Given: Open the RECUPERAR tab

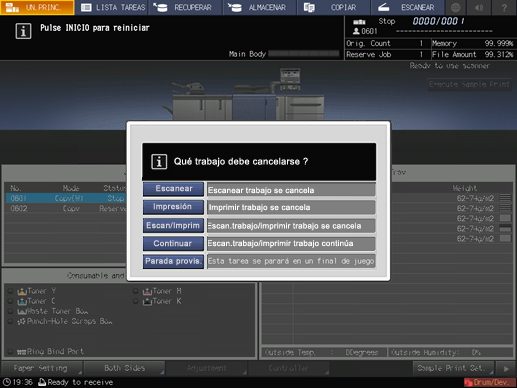Looking at the screenshot, I should click(x=185, y=7).
